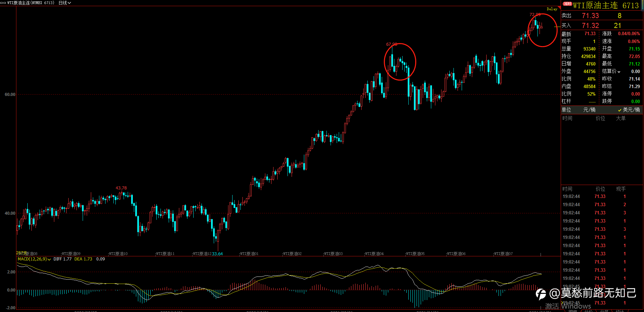Screen dimensions: 644x312
Task: Click the tick row with 现手 value 2
Action: (x=602, y=204)
